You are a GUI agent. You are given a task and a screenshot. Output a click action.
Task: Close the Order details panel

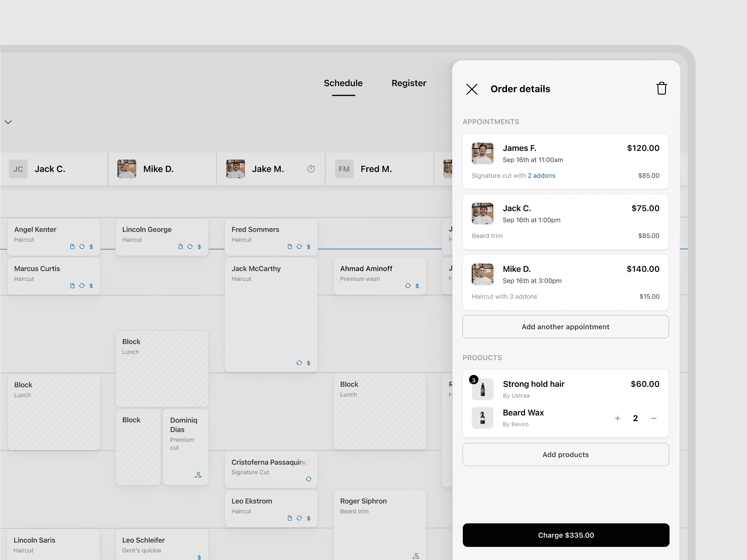(x=472, y=89)
